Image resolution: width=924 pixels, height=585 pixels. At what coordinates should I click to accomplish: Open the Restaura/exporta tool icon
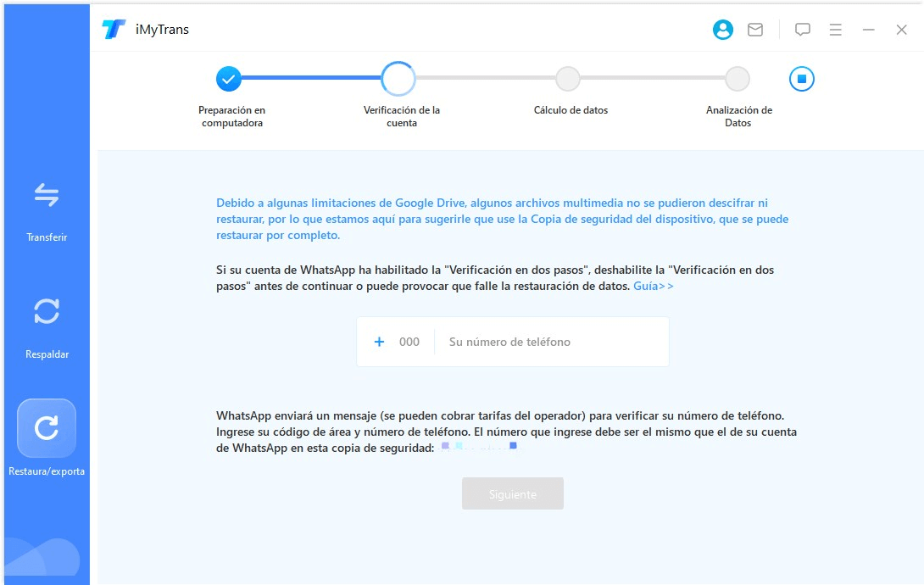pos(47,428)
